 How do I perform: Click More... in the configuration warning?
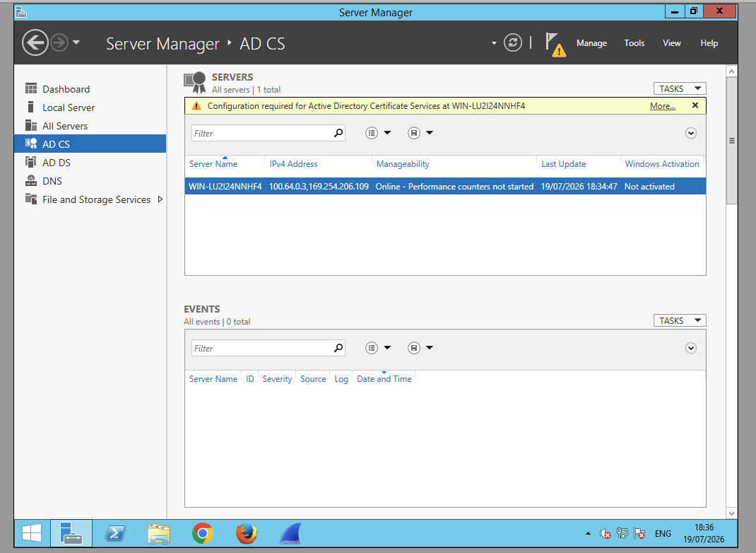coord(663,106)
